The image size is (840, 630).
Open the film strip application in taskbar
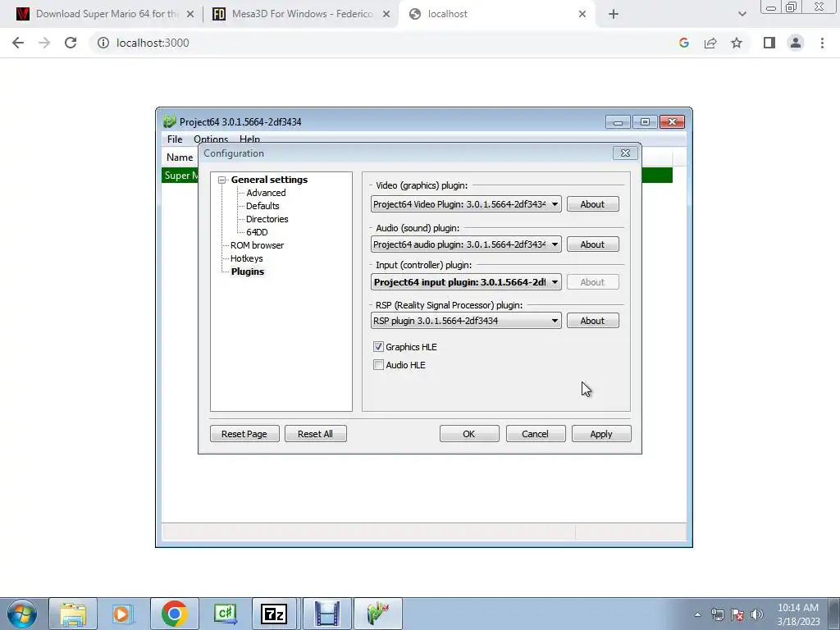pyautogui.click(x=326, y=614)
